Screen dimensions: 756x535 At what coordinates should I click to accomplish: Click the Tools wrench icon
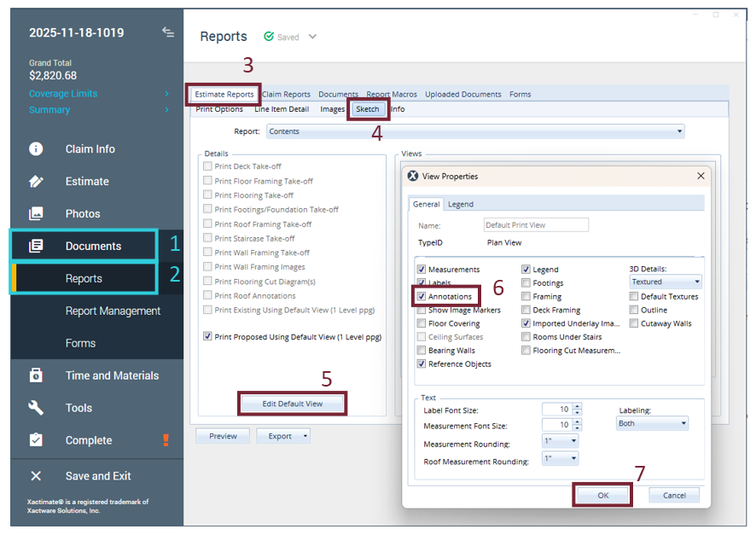[x=36, y=408]
